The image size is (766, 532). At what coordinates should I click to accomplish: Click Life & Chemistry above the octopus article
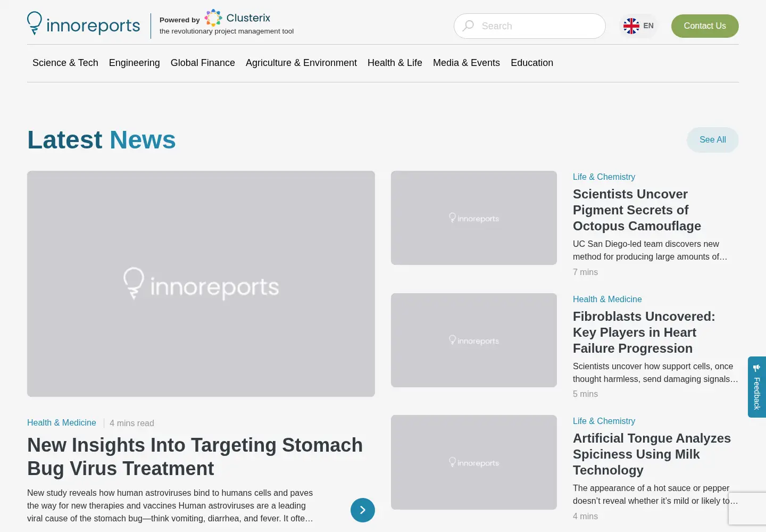click(604, 177)
